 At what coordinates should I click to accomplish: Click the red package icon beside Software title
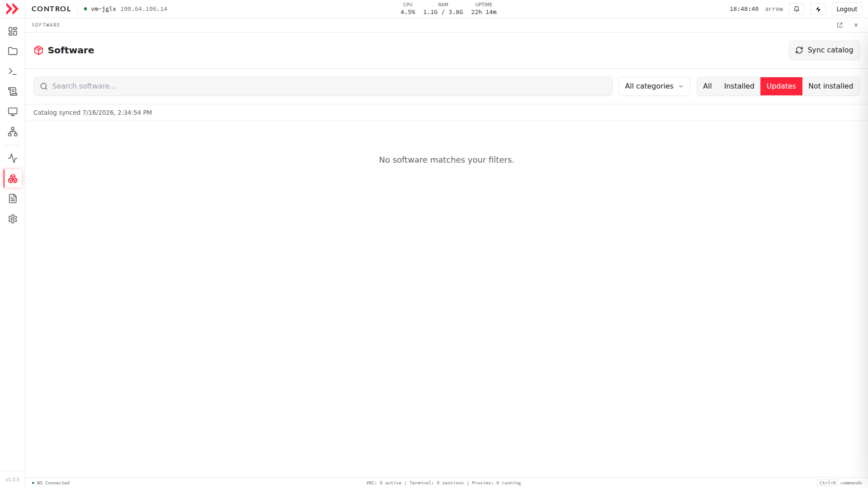coord(38,50)
